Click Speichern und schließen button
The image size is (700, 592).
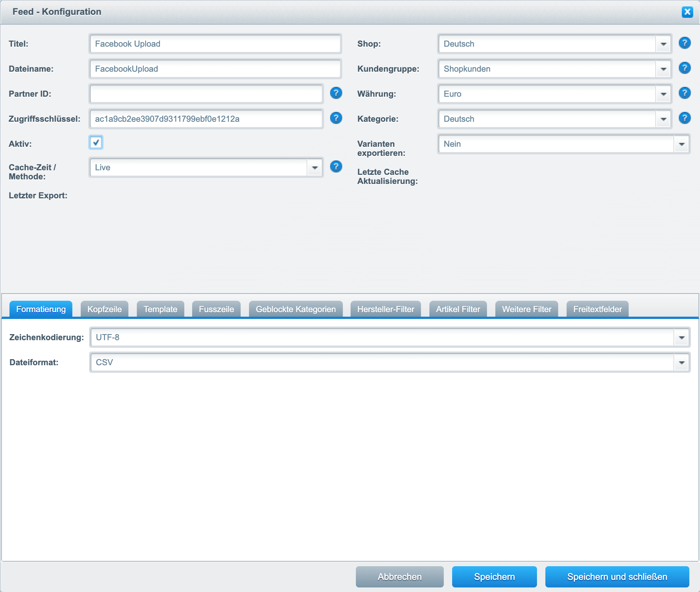coord(617,576)
